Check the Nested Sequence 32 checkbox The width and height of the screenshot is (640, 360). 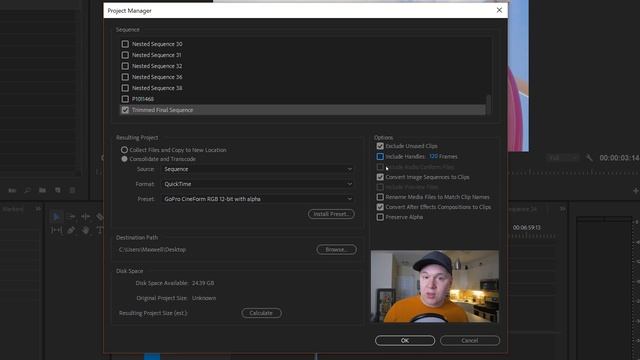125,66
